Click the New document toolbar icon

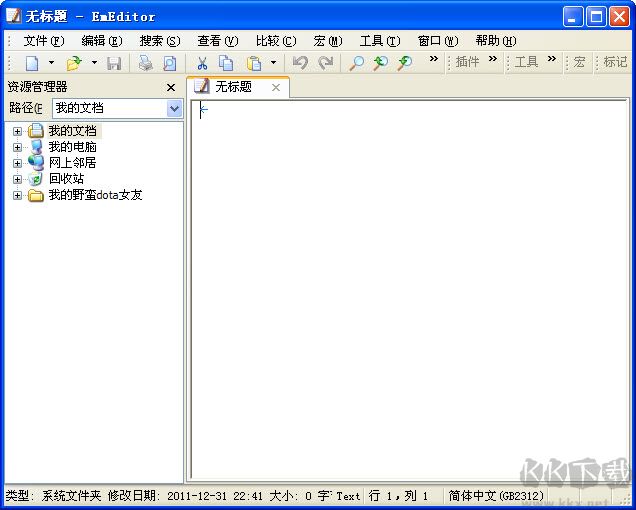pyautogui.click(x=32, y=63)
